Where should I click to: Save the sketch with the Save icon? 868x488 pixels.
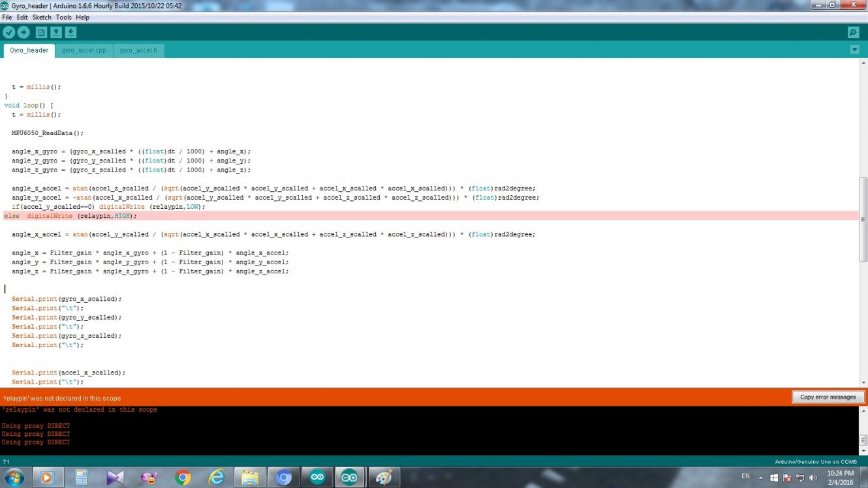pos(70,32)
